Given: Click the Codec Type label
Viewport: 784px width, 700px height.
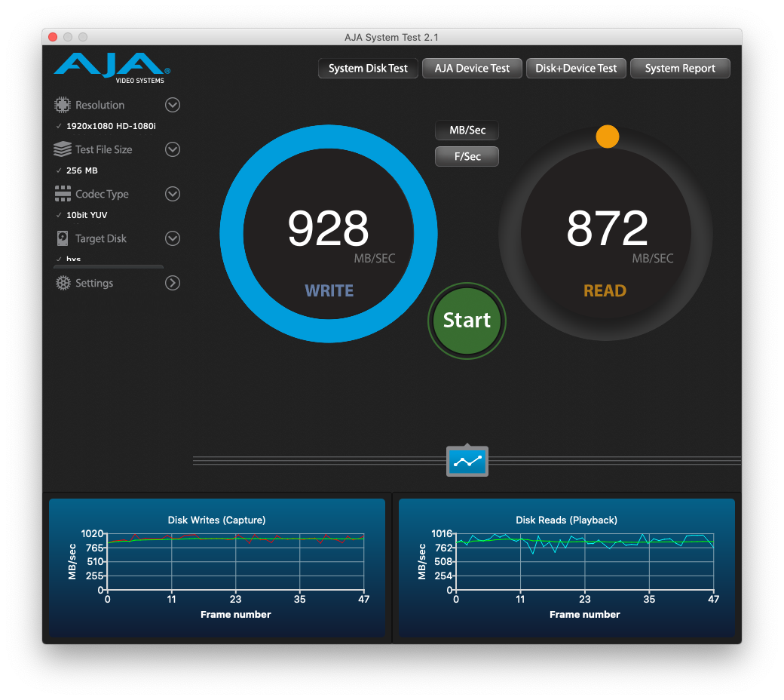Looking at the screenshot, I should tap(102, 194).
